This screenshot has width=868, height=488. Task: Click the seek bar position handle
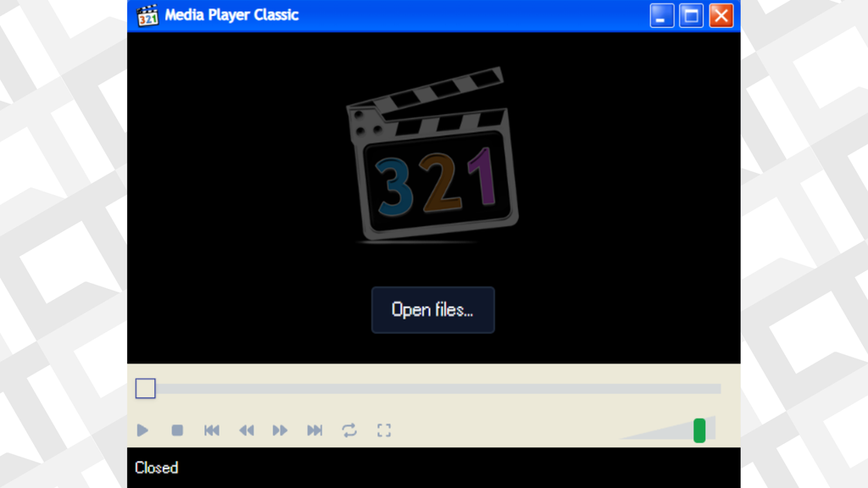[x=146, y=388]
